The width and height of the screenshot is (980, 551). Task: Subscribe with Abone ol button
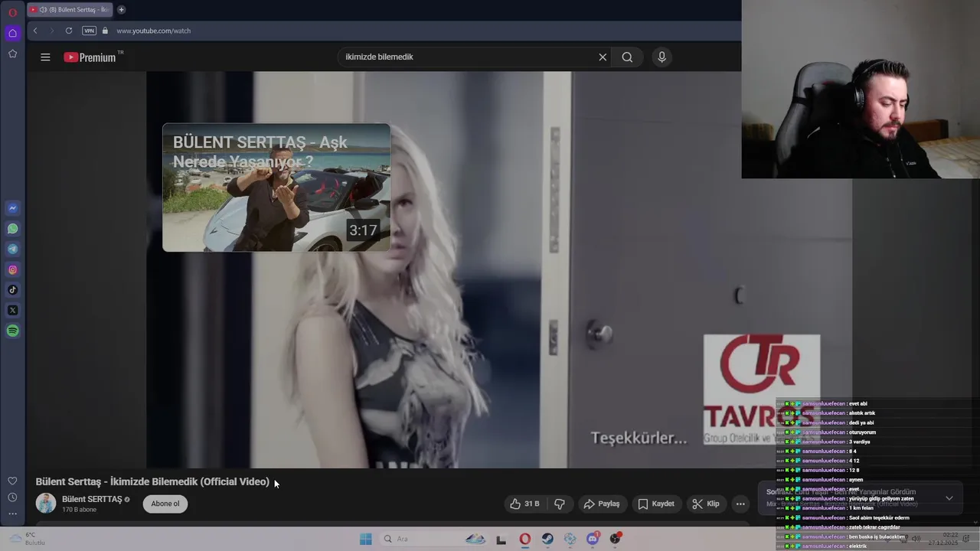pos(165,504)
